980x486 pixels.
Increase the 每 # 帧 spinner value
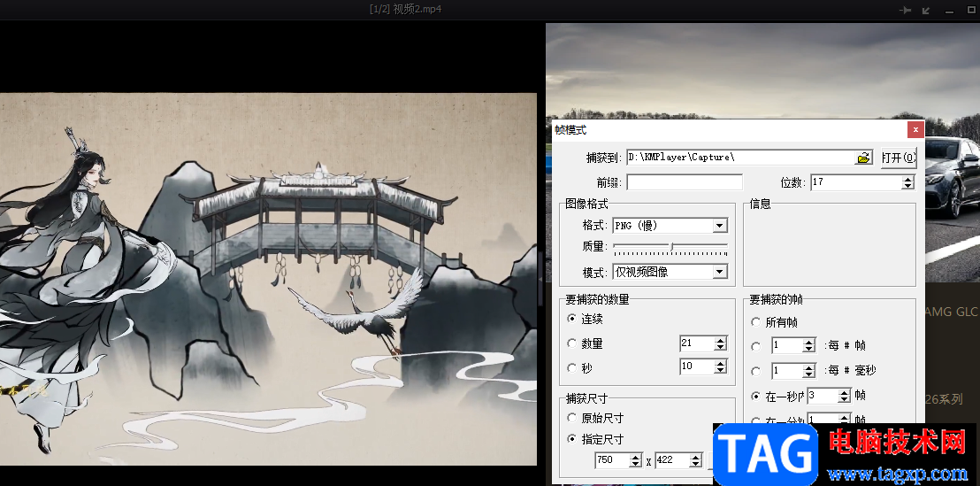point(809,343)
